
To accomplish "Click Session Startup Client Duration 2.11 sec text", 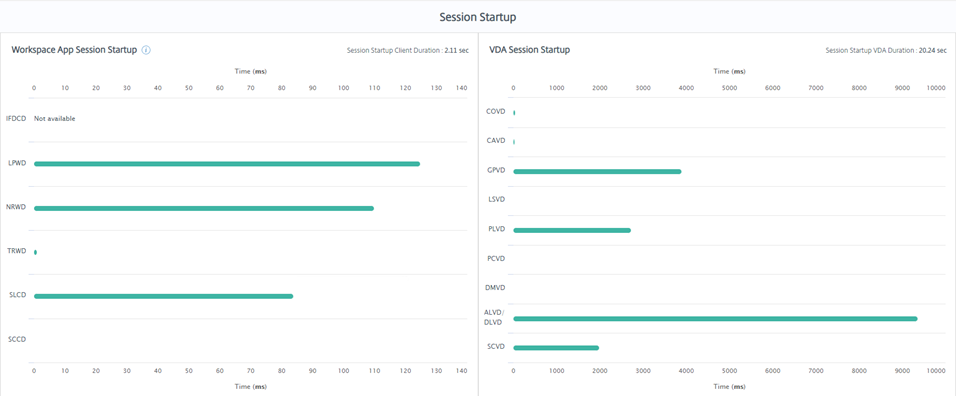I will pos(407,51).
